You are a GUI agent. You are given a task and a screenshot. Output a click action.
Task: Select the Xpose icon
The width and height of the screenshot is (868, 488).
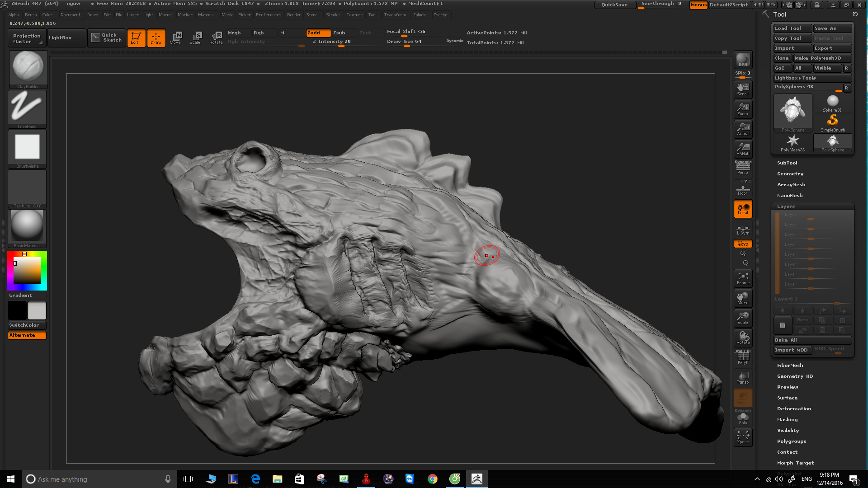(743, 437)
